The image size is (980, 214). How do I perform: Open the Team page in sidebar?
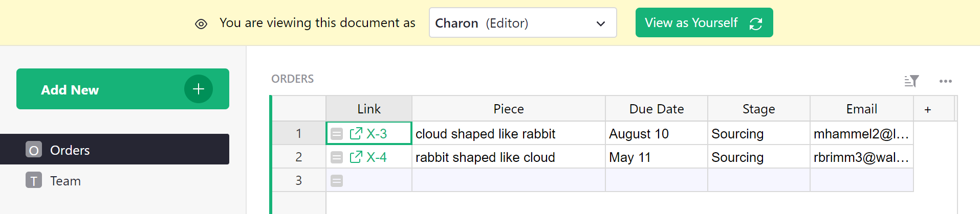[x=65, y=181]
